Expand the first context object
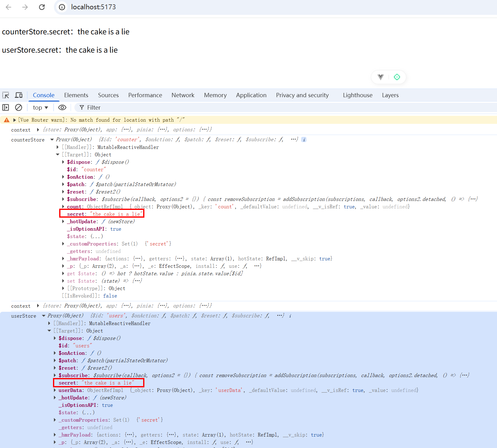The height and width of the screenshot is (448, 497). [x=38, y=130]
